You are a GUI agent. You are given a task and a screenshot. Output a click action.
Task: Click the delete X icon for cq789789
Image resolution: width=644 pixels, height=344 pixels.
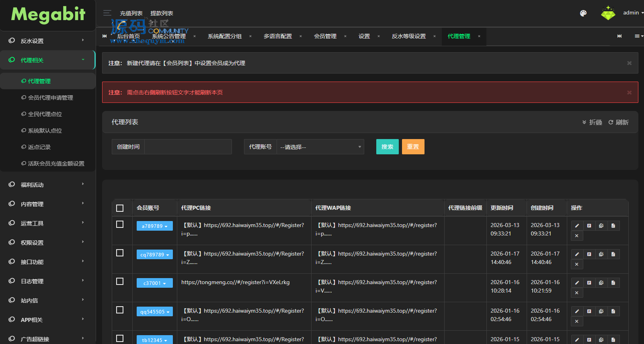(577, 264)
